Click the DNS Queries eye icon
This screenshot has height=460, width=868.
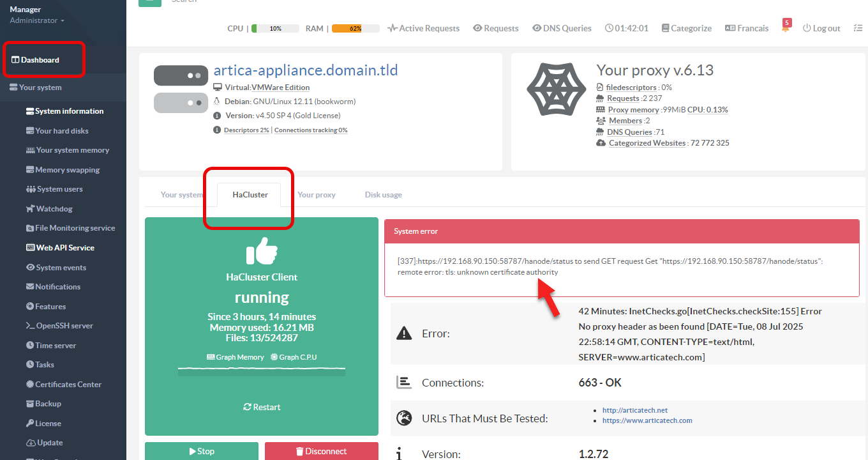tap(537, 28)
